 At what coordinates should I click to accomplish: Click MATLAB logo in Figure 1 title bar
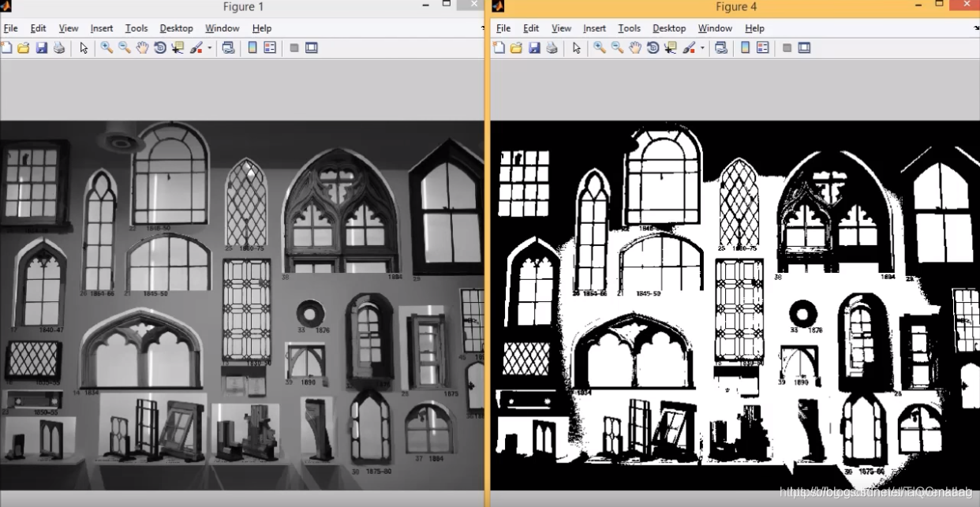coord(6,6)
